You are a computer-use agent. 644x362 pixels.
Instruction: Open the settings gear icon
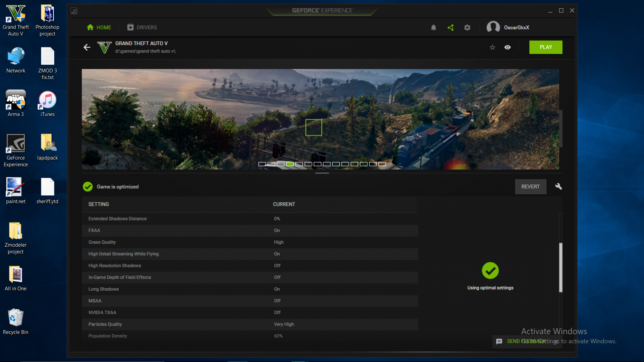[467, 27]
